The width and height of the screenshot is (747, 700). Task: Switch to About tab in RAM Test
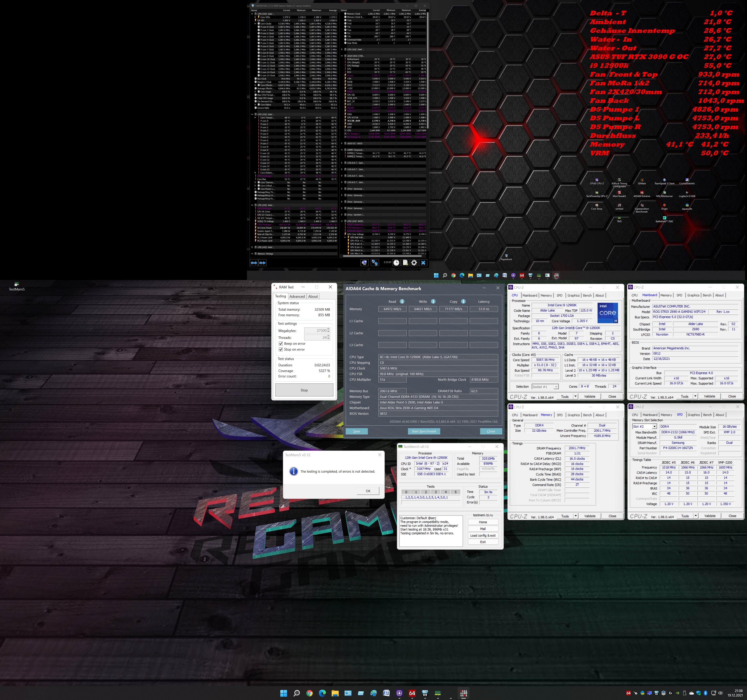click(x=313, y=296)
